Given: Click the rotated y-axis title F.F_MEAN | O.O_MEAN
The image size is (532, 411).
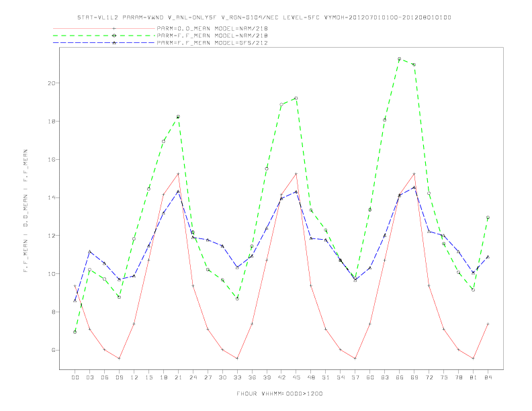Looking at the screenshot, I should click(26, 211).
